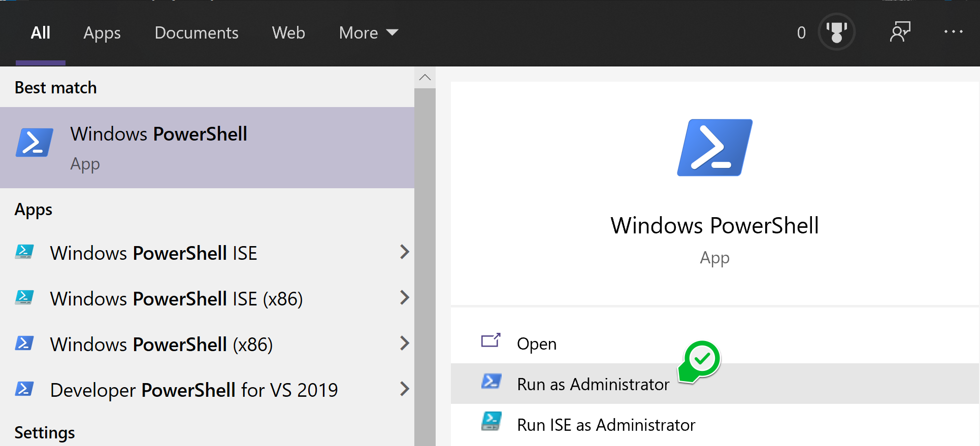The image size is (980, 446).
Task: Open the Documents search tab
Action: pyautogui.click(x=197, y=33)
